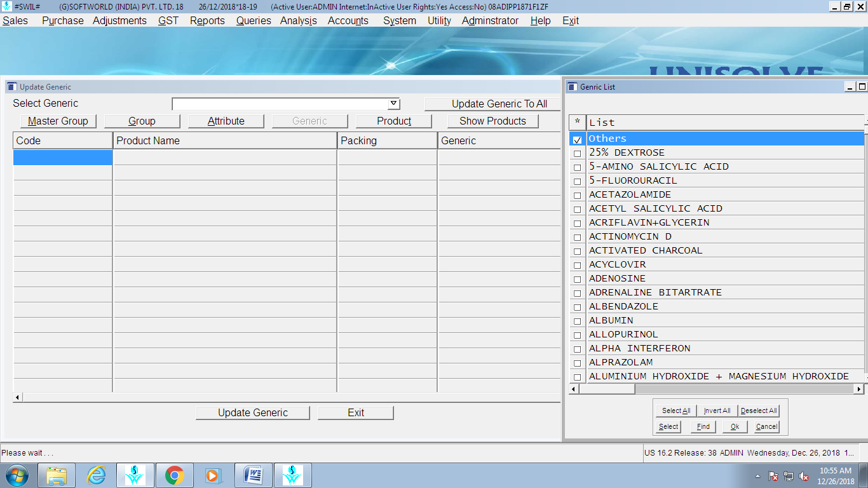The width and height of the screenshot is (868, 488).
Task: Tick the 5-AMINO SALICYLIC ACID checkbox
Action: (x=577, y=167)
